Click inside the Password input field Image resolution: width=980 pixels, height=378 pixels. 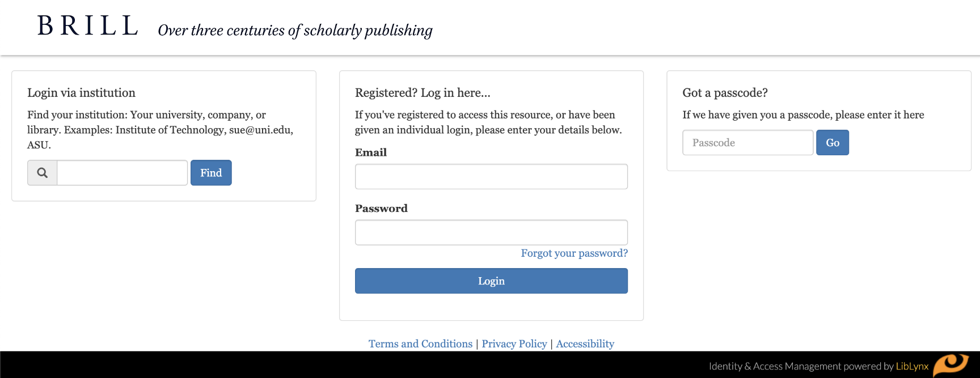coord(491,232)
